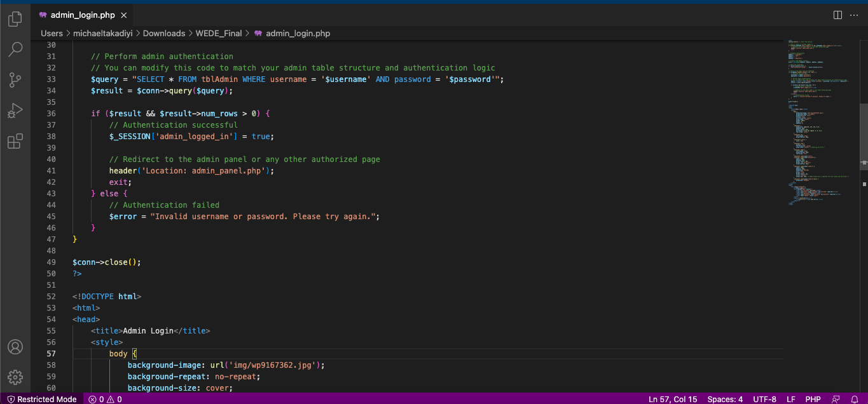Open Source Control view
The height and width of the screenshot is (404, 868).
click(15, 80)
